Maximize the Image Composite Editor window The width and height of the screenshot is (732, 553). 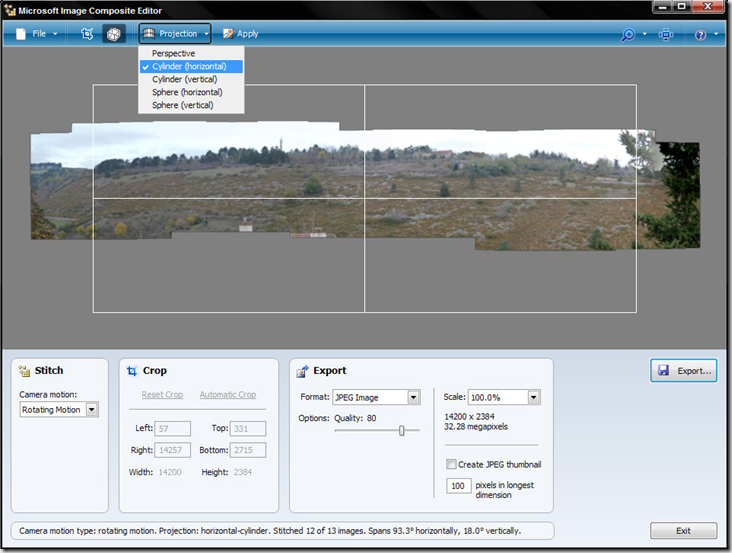[682, 7]
